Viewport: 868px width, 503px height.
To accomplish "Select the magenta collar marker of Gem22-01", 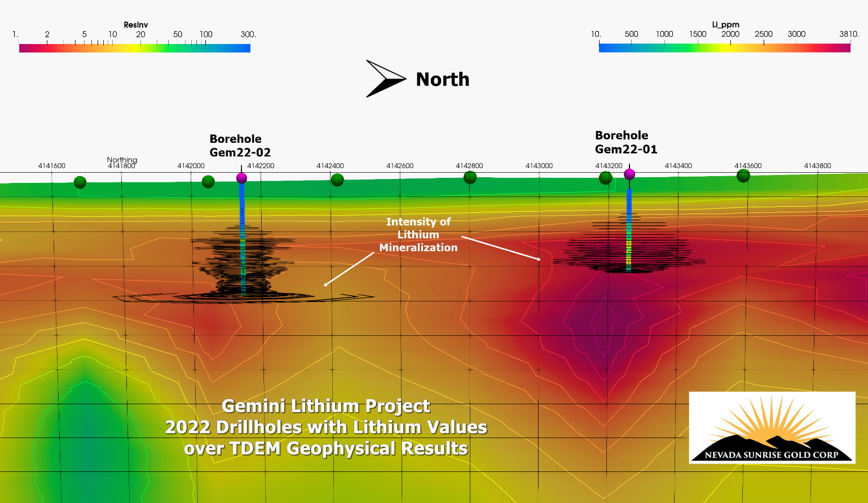I will pos(629,174).
